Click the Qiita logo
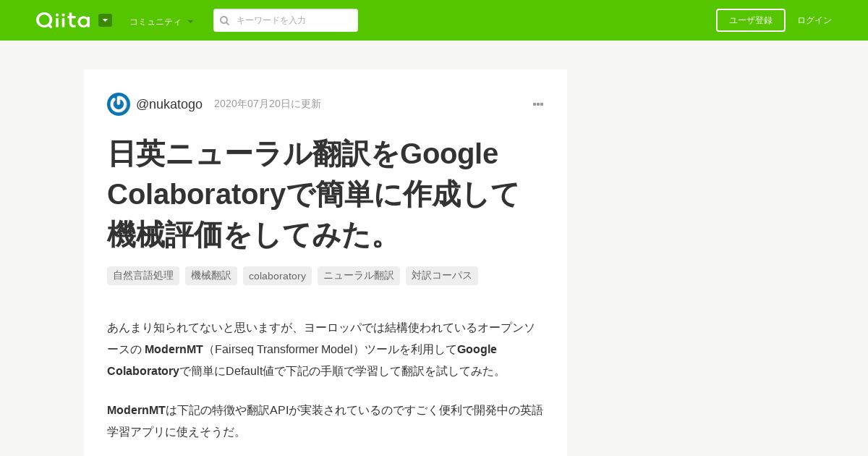Image resolution: width=868 pixels, height=456 pixels. pos(63,20)
